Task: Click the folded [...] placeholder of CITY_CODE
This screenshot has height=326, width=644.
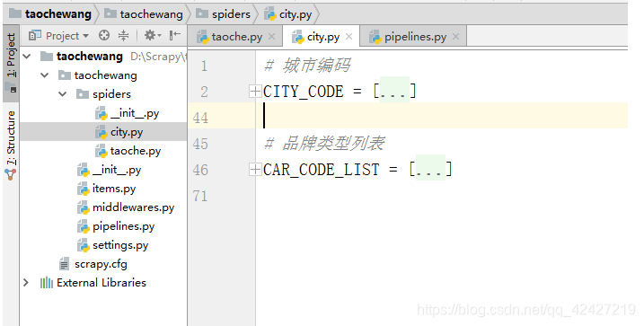Action: [394, 91]
